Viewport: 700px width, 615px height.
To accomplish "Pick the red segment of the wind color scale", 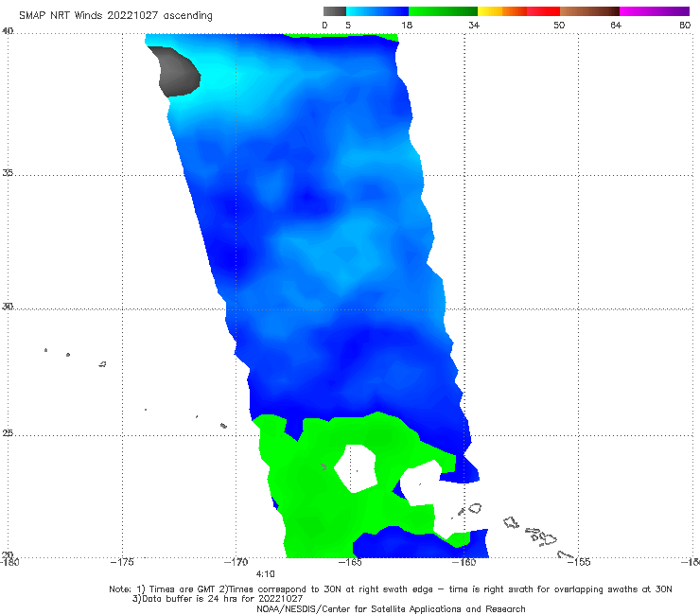I will point(543,11).
